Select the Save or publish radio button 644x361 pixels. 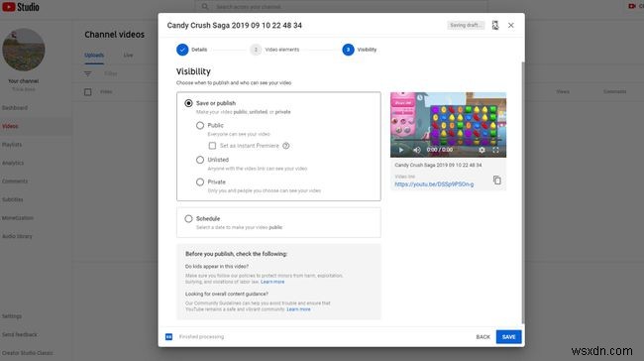click(x=188, y=103)
